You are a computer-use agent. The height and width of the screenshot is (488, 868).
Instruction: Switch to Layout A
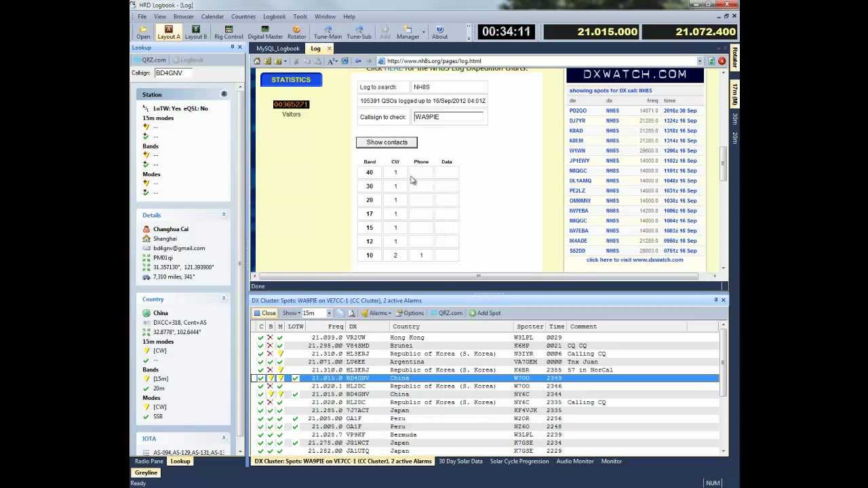coord(168,33)
